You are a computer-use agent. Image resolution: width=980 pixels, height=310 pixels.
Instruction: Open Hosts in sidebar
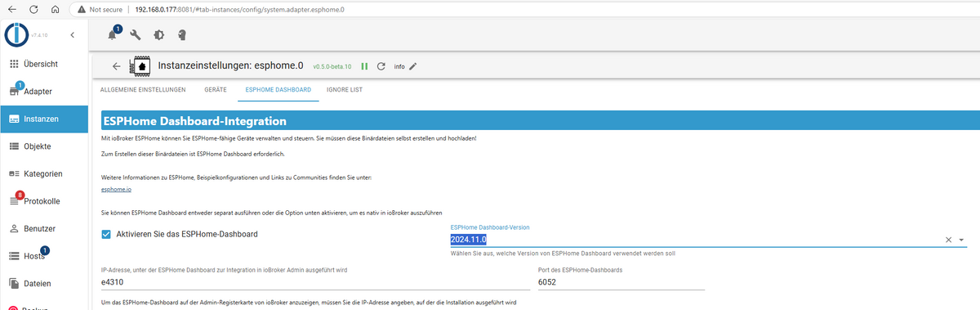point(44,256)
